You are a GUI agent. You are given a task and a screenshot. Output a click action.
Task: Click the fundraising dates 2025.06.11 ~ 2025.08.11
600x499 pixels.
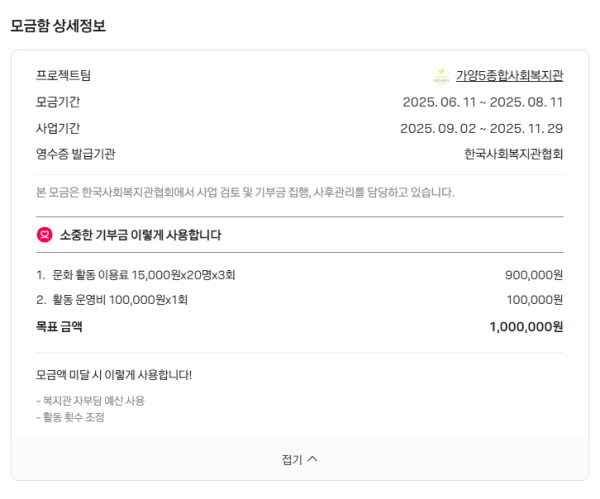click(x=483, y=102)
